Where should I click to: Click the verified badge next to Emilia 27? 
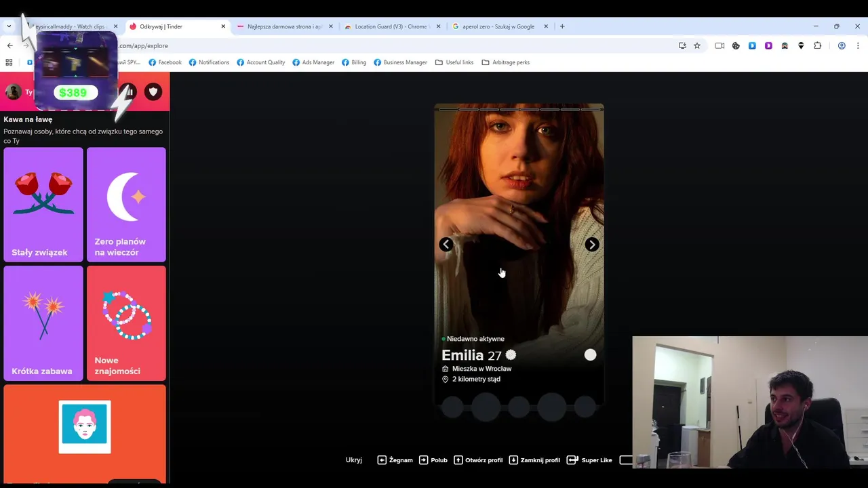[511, 354]
